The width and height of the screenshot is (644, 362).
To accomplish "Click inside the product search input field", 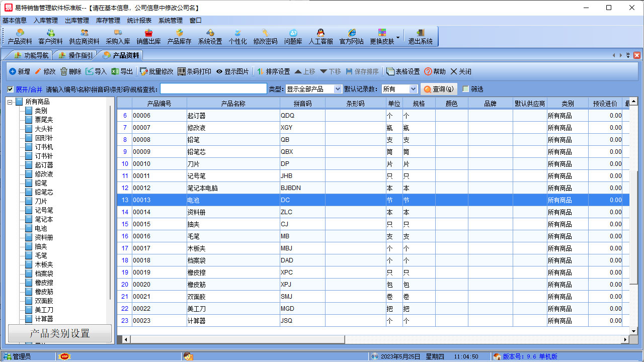I will pos(213,88).
